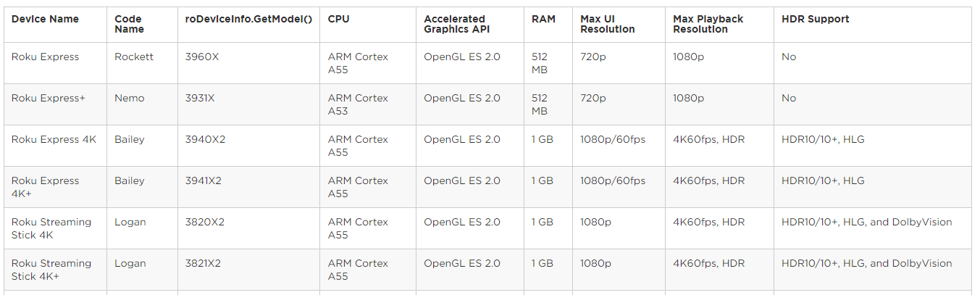
Task: Select model number 3960X
Action: 202,57
